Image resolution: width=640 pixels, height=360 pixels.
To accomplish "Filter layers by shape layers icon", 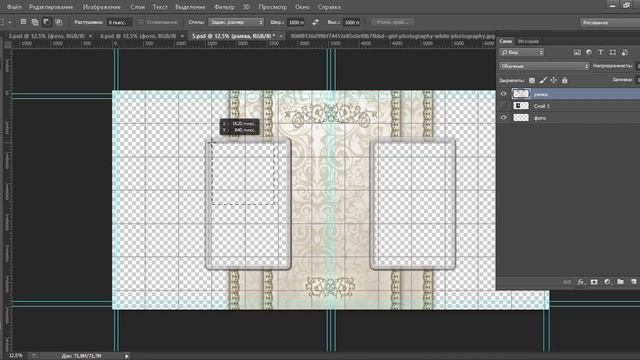I will tap(613, 52).
